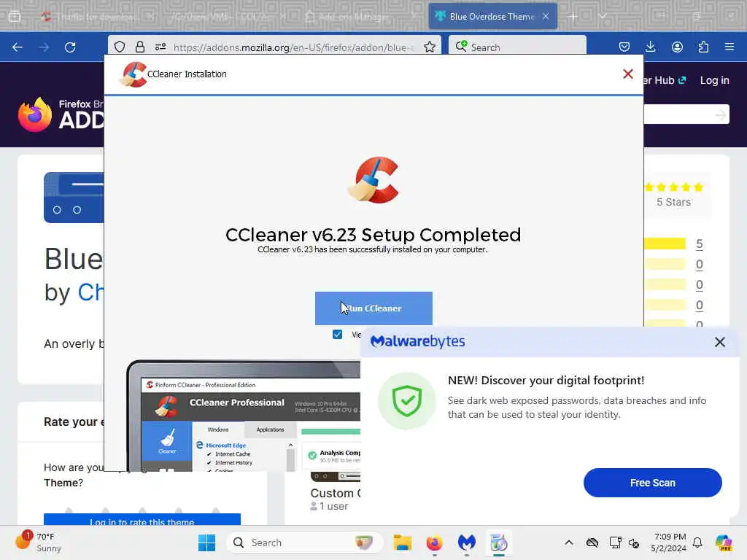Click the five-star rating count 5
The height and width of the screenshot is (560, 747).
[x=699, y=244]
